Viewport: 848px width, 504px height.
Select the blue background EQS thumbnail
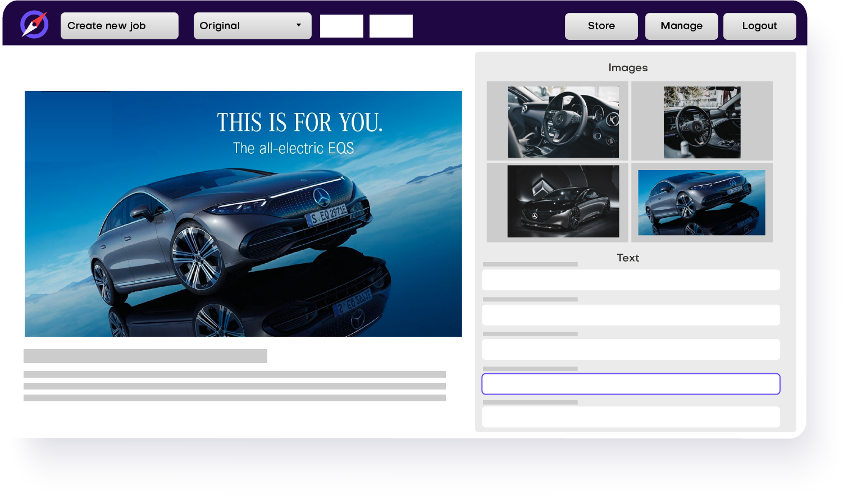point(702,203)
